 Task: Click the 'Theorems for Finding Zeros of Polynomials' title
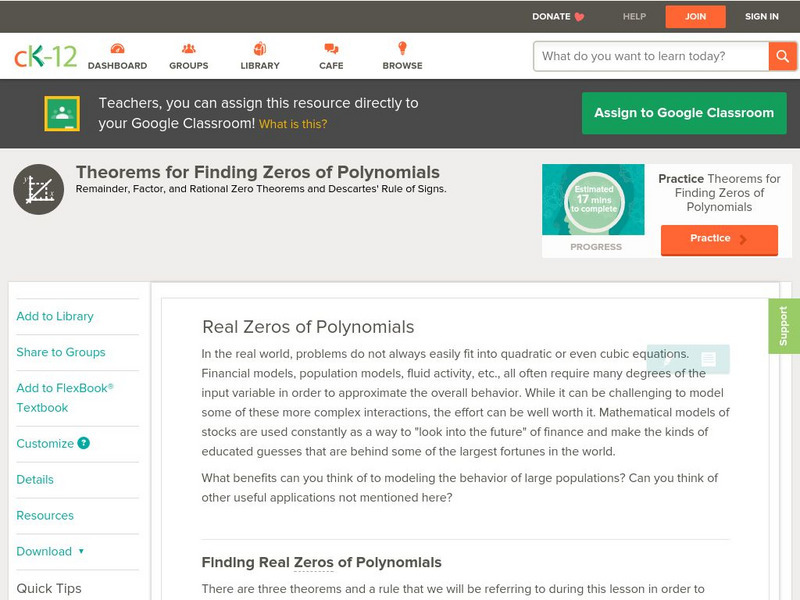[258, 172]
